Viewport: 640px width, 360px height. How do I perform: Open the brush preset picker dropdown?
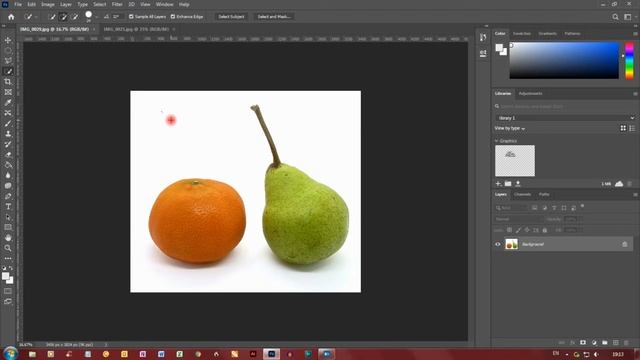[x=97, y=17]
